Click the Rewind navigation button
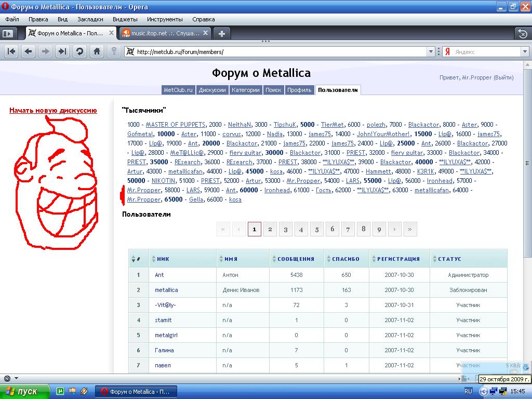This screenshot has height=399, width=532. (x=11, y=51)
